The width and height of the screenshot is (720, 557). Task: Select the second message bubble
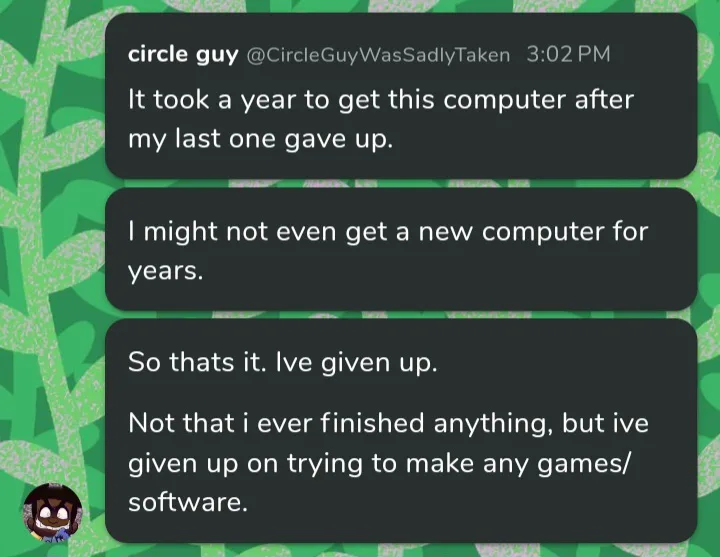point(400,250)
